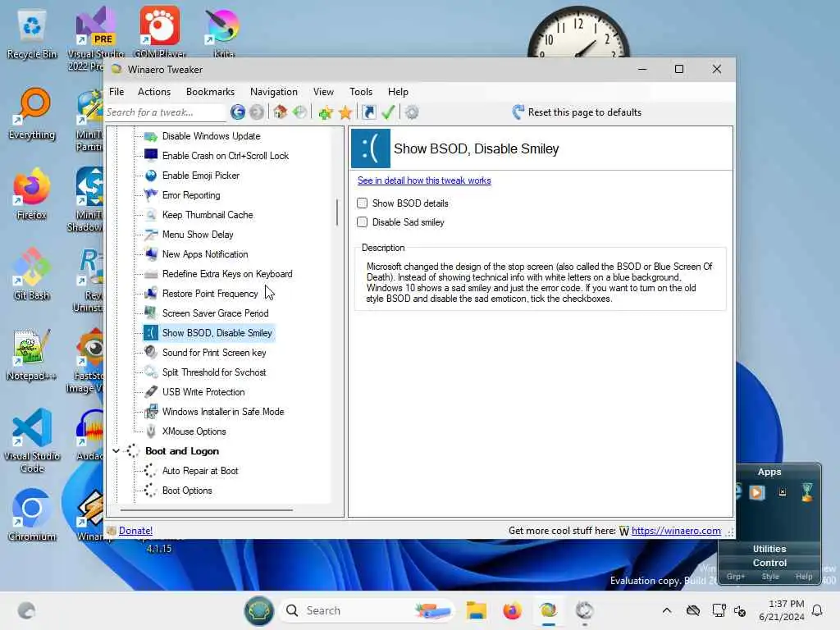Click the shortcut arrow toolbar icon
Viewport: 840px width, 630px height.
(x=368, y=112)
